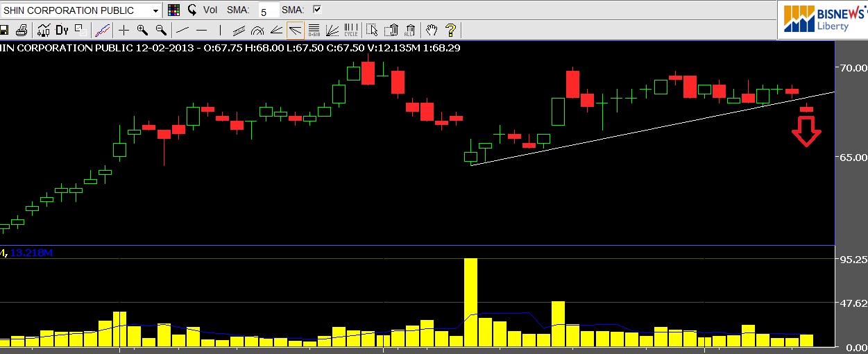Select the trend line drawing tool
This screenshot has height=354, width=868.
[182, 30]
